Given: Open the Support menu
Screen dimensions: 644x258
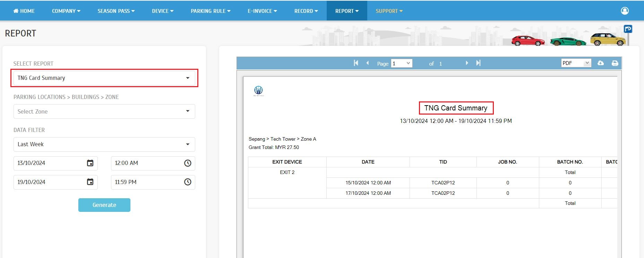Looking at the screenshot, I should click(x=389, y=11).
